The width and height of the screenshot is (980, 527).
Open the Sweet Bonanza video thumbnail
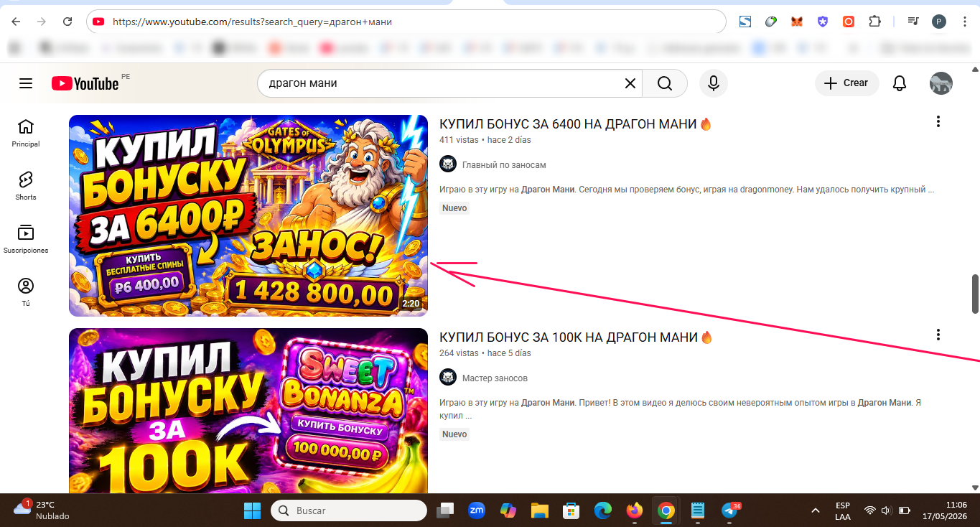click(248, 411)
